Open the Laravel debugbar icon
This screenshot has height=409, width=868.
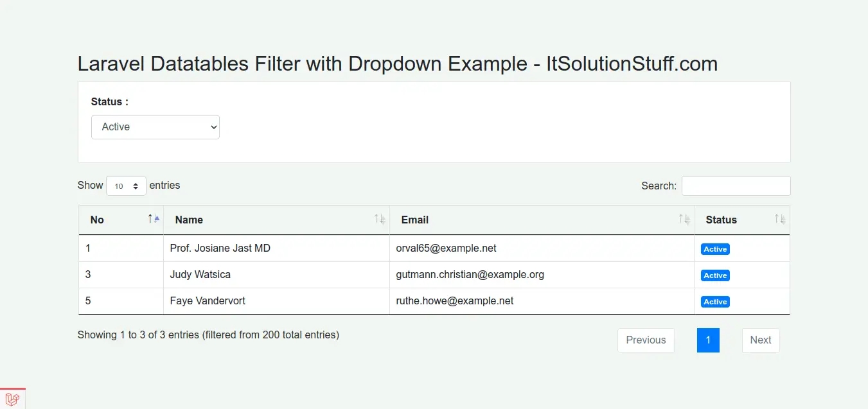tap(12, 399)
